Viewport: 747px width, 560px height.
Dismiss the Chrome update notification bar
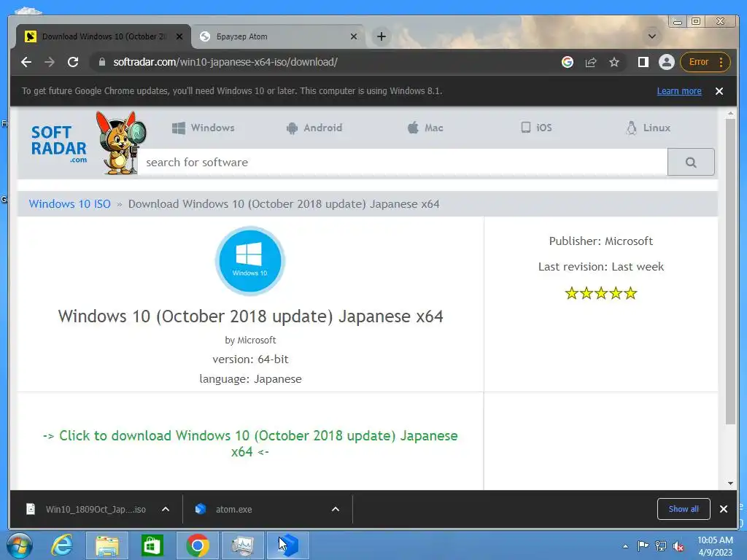pyautogui.click(x=719, y=91)
